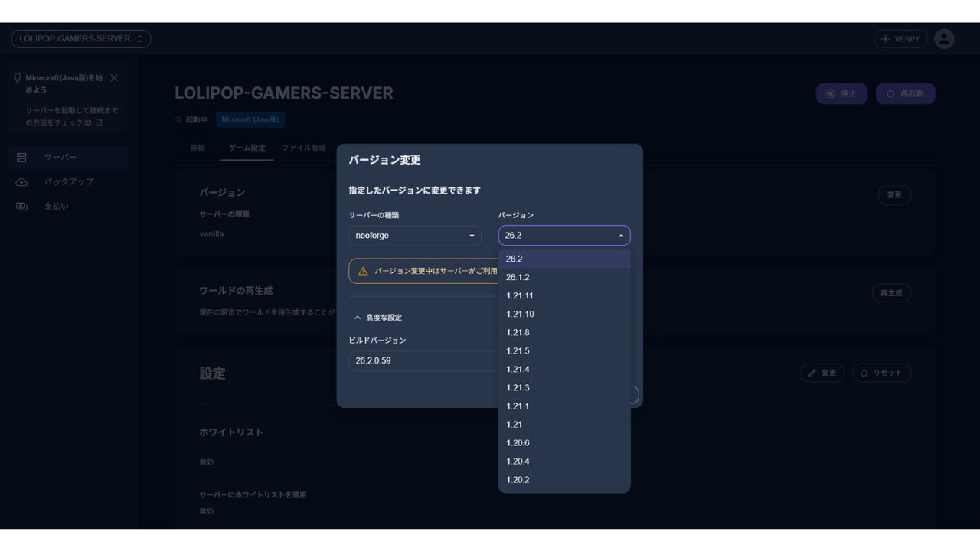Click the リセット settings button
This screenshot has height=551, width=980.
881,373
